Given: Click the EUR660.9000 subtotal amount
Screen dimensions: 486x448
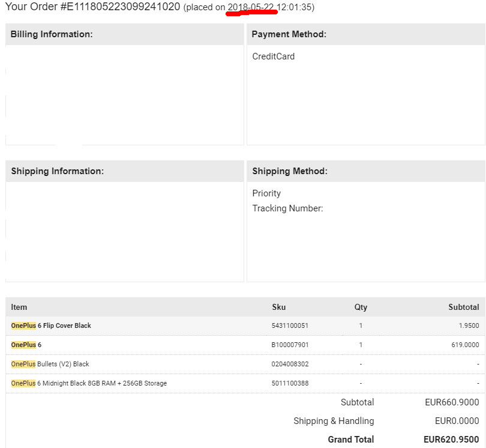Looking at the screenshot, I should click(x=452, y=402).
